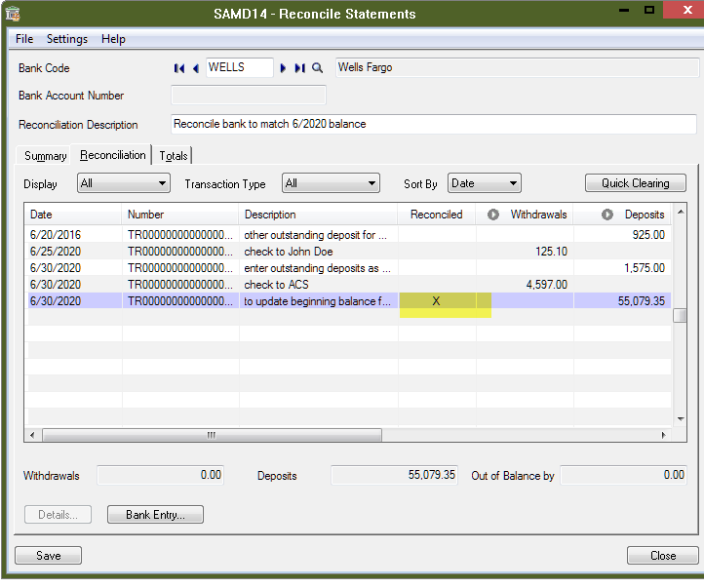
Task: Open the bank code finder magnifier
Action: (317, 68)
